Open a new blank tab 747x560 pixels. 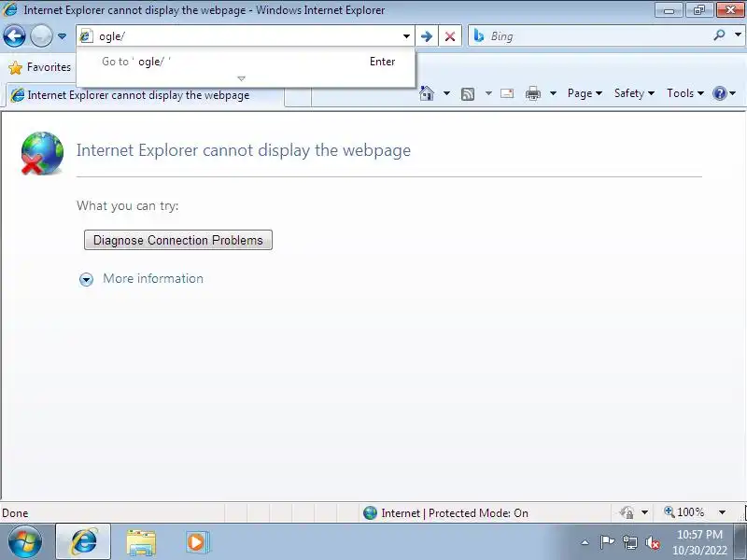click(x=298, y=97)
